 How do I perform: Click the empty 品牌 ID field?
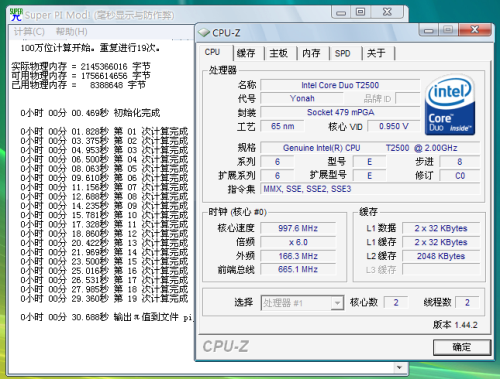click(407, 99)
